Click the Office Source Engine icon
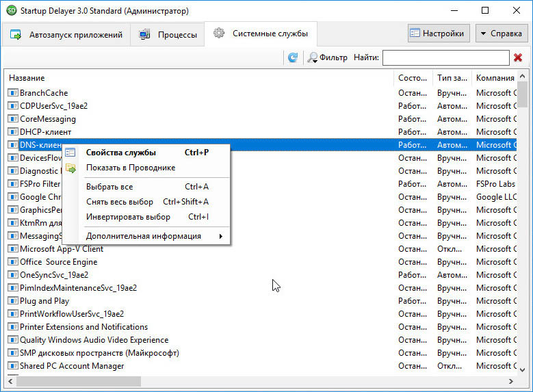The height and width of the screenshot is (392, 533). [x=12, y=262]
